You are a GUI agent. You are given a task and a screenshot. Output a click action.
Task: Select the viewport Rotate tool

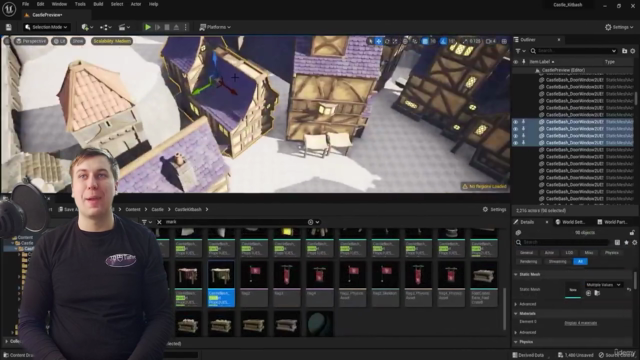click(x=387, y=41)
